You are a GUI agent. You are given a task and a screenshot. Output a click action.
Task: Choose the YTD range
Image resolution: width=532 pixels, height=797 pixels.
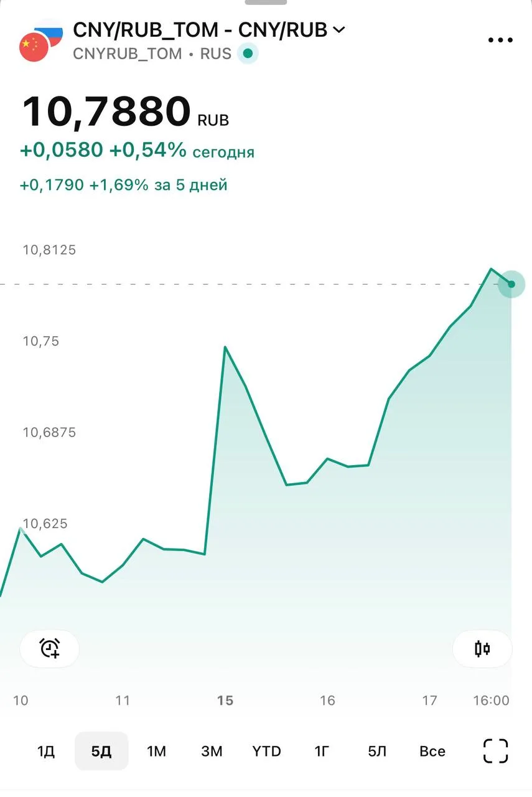click(x=266, y=751)
